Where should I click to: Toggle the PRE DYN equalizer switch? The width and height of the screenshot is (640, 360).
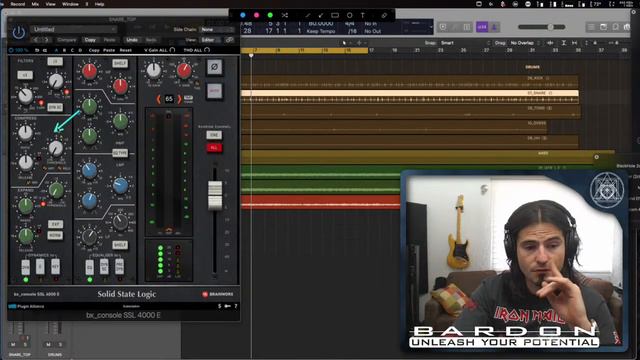pos(119,267)
